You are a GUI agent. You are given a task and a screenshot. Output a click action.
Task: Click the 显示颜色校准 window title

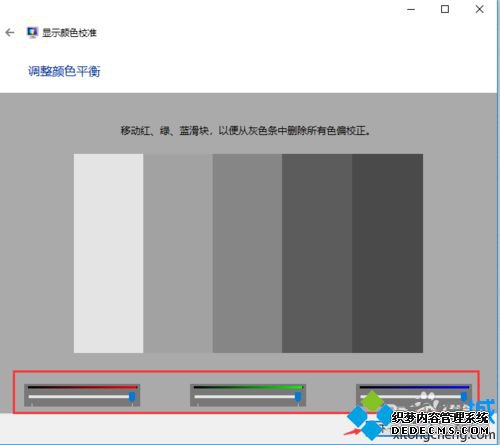click(x=69, y=33)
